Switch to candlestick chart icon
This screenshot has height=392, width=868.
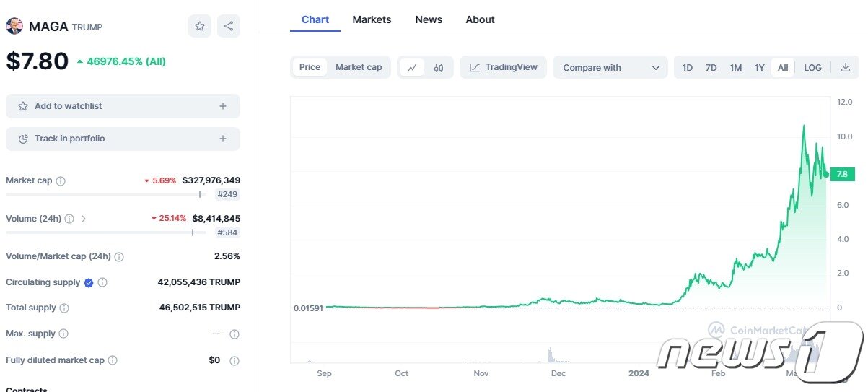coord(439,68)
